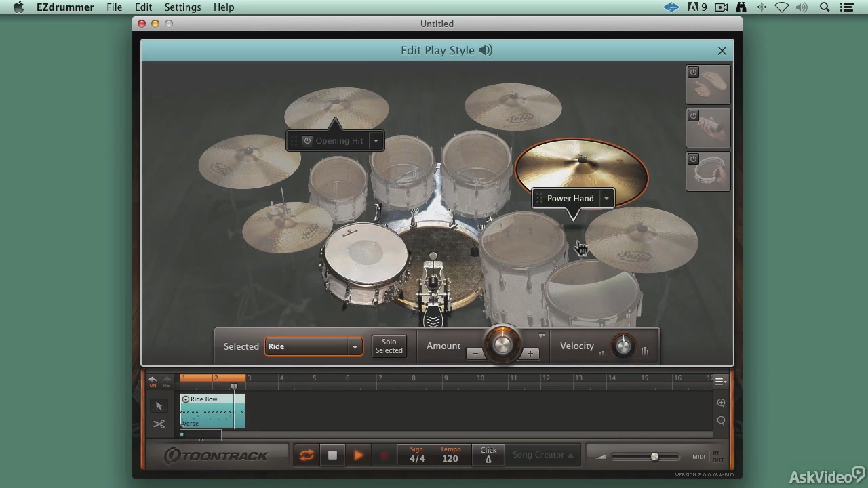Toggle power on the hand claps thumbnail
The image size is (868, 488).
(693, 72)
